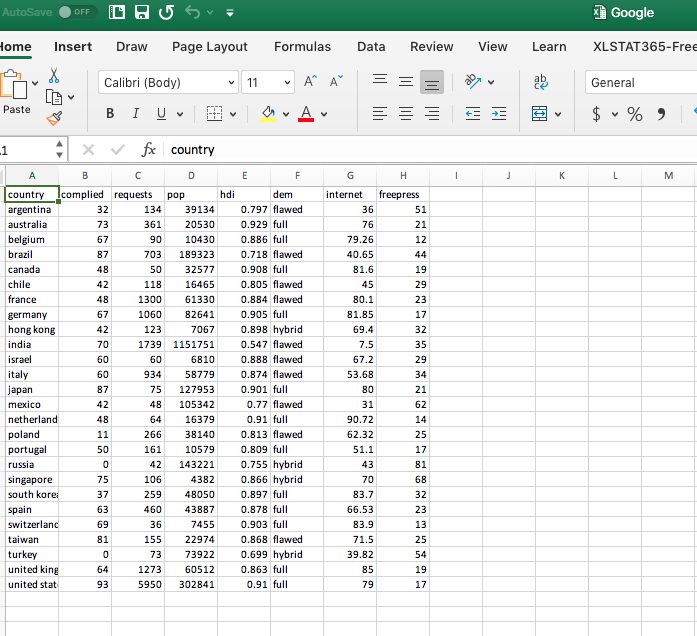Click the Decrease Indent icon
Screen dimensions: 697x636
pyautogui.click(x=473, y=114)
